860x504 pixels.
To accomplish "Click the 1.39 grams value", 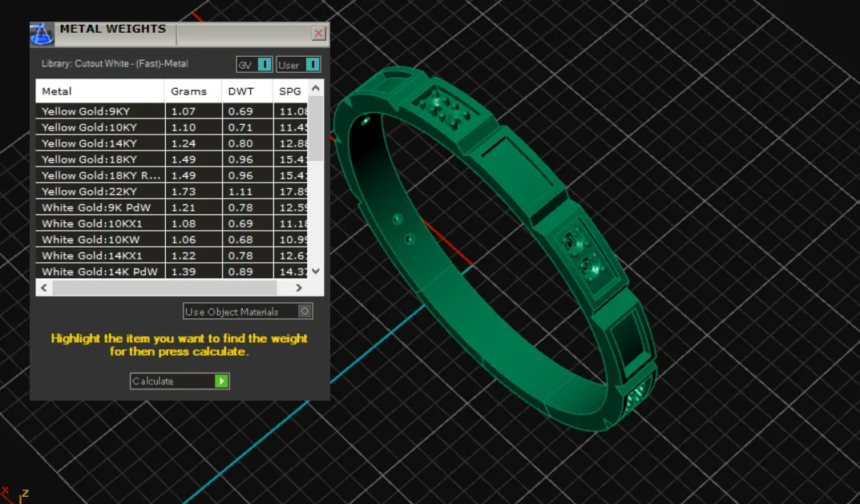I will tap(184, 272).
